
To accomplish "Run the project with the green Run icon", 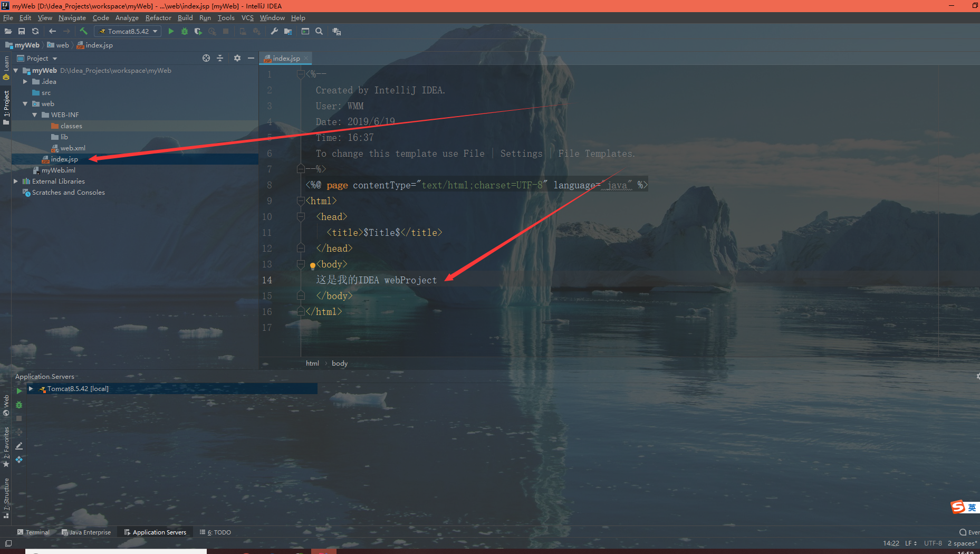I will pos(171,31).
